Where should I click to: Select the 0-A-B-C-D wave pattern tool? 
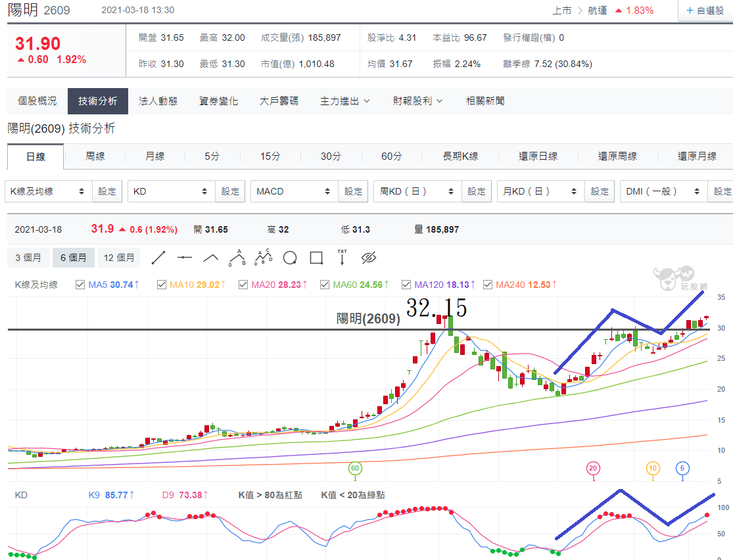click(264, 258)
